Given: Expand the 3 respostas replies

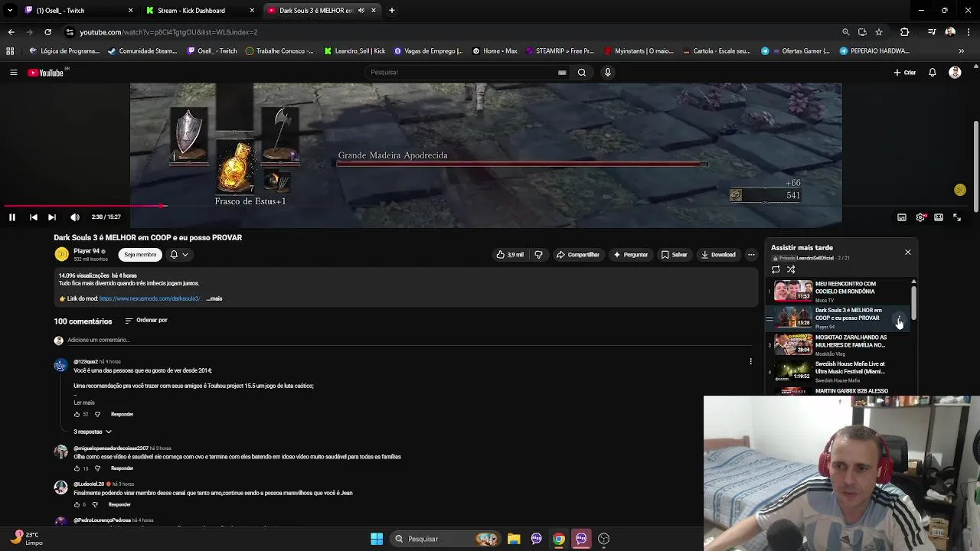Looking at the screenshot, I should click(x=93, y=432).
